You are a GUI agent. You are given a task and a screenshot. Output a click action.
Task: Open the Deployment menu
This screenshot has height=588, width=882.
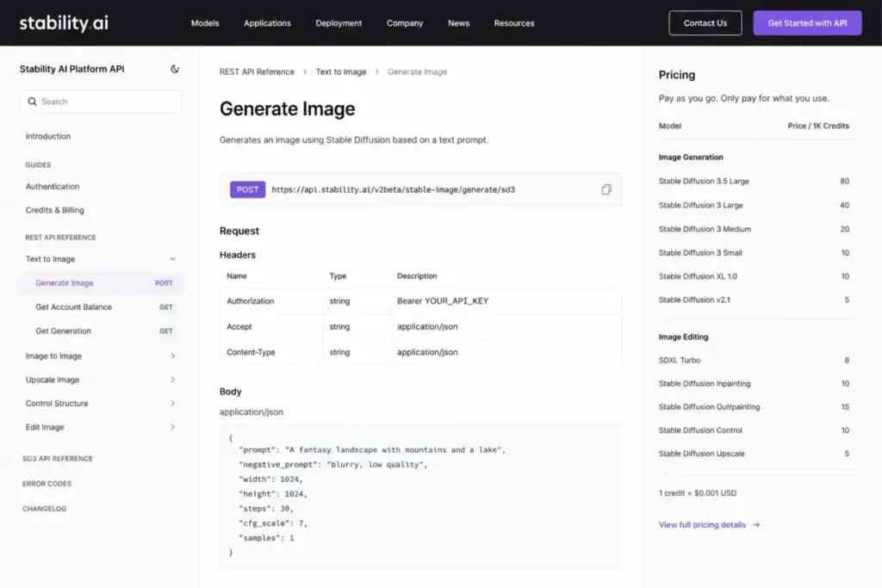click(x=339, y=23)
